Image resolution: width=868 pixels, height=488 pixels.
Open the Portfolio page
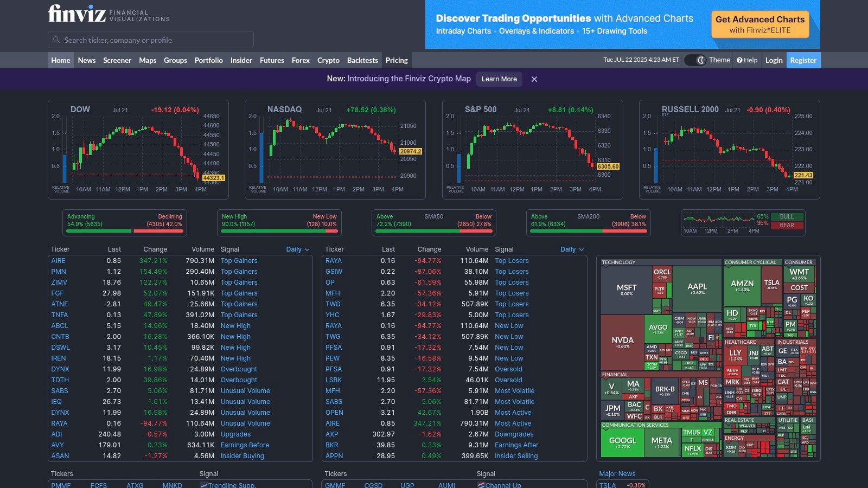tap(209, 60)
